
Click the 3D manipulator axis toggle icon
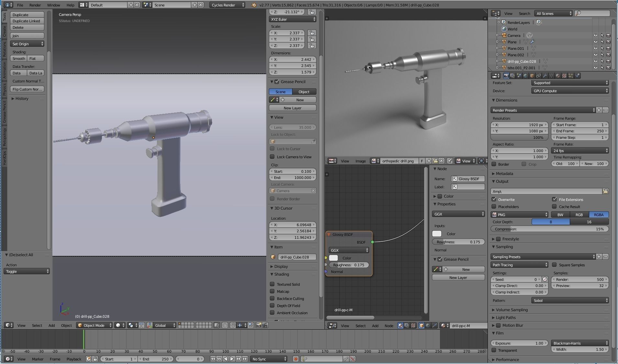pos(150,325)
